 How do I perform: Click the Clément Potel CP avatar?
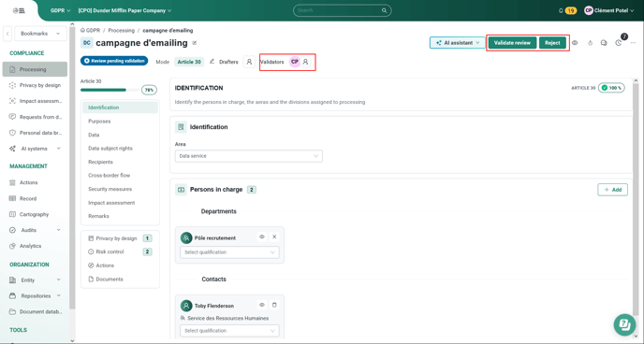pos(589,10)
